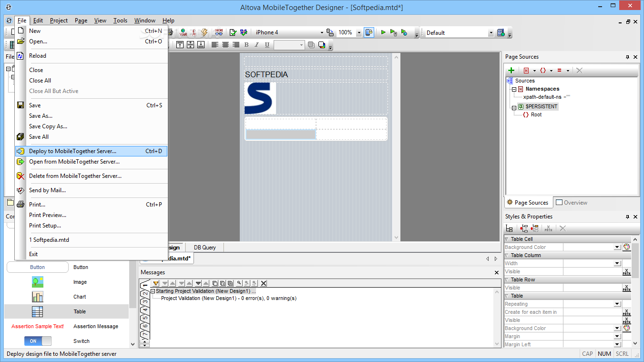This screenshot has height=362, width=644.
Task: Select the Page Sources tab
Action: tap(528, 203)
